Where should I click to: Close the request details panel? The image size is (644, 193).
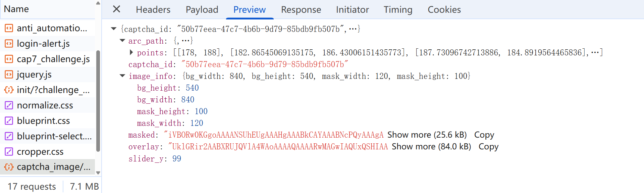116,9
